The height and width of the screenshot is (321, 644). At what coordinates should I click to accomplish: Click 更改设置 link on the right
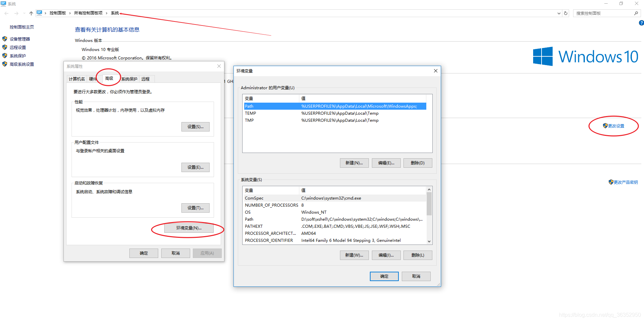point(616,126)
